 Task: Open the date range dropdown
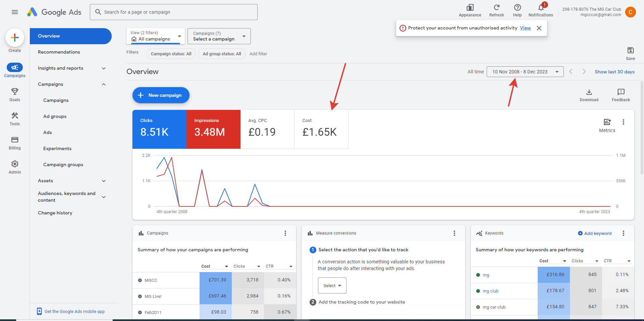tap(525, 72)
